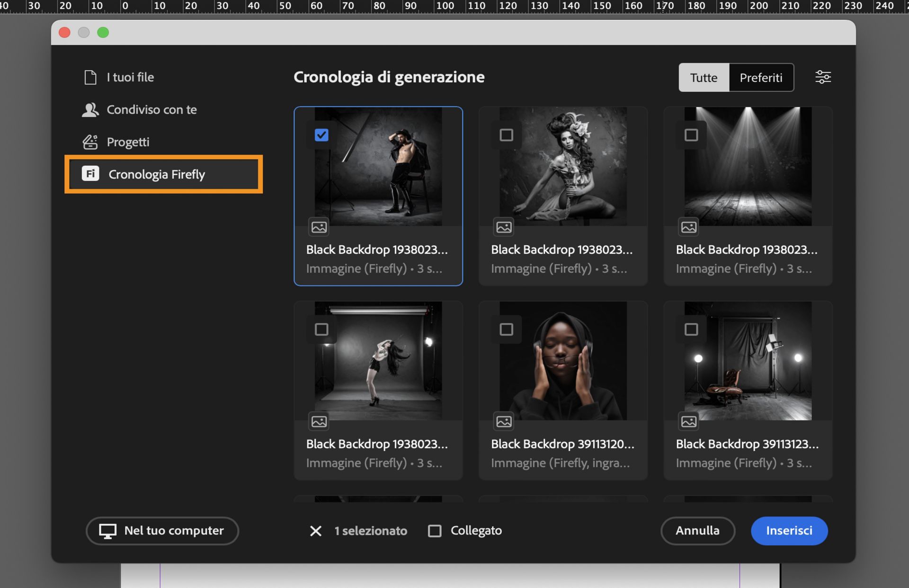Click the I tuoi file document icon
The height and width of the screenshot is (588, 909).
click(x=90, y=77)
